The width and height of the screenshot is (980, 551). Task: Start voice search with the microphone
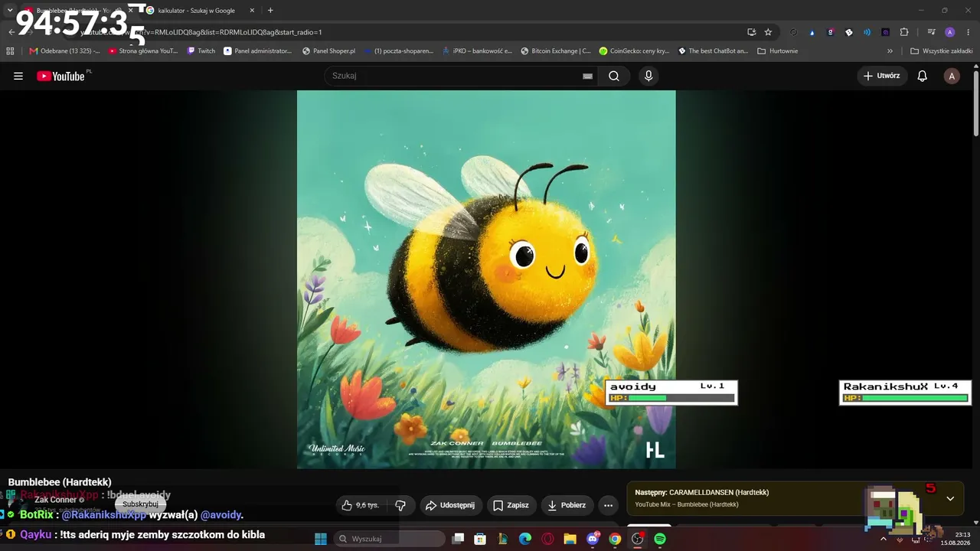click(x=648, y=76)
